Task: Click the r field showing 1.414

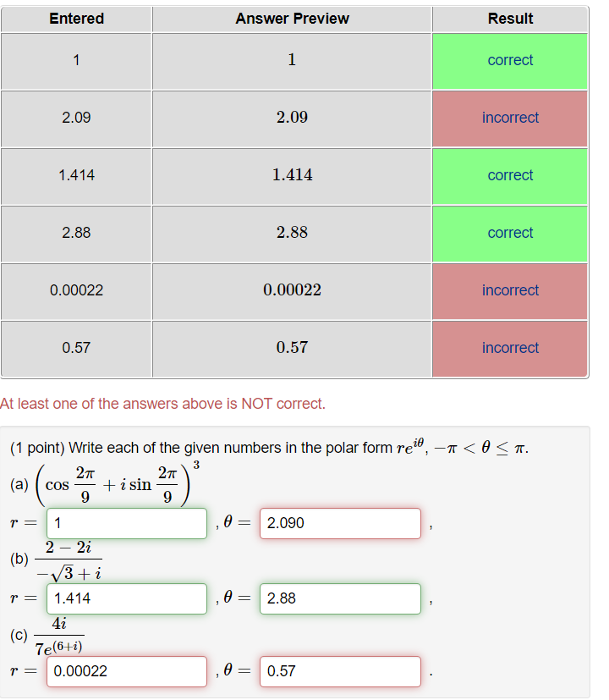Action: (125, 598)
